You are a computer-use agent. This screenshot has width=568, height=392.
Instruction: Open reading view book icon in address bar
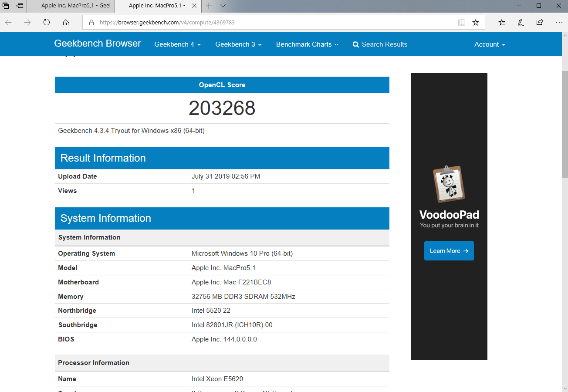(462, 22)
